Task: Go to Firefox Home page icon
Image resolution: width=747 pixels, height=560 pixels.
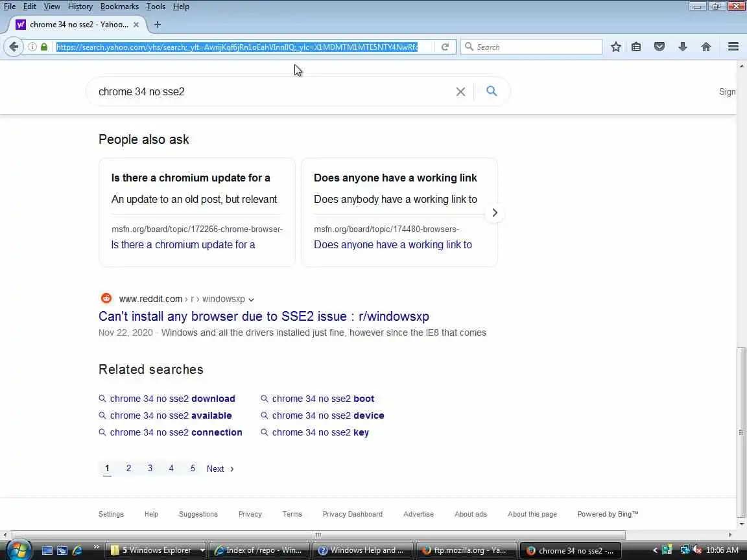Action: click(x=706, y=47)
